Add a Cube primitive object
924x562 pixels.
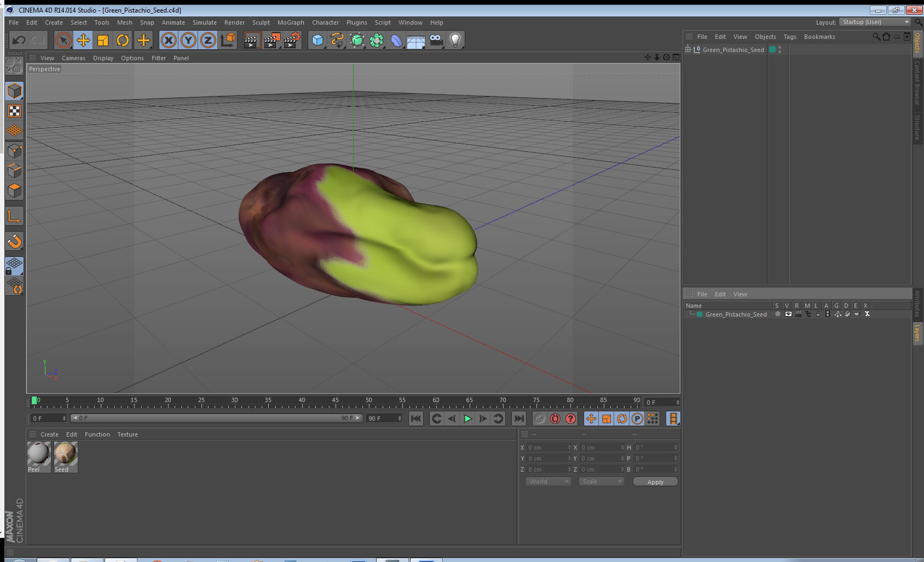click(317, 40)
